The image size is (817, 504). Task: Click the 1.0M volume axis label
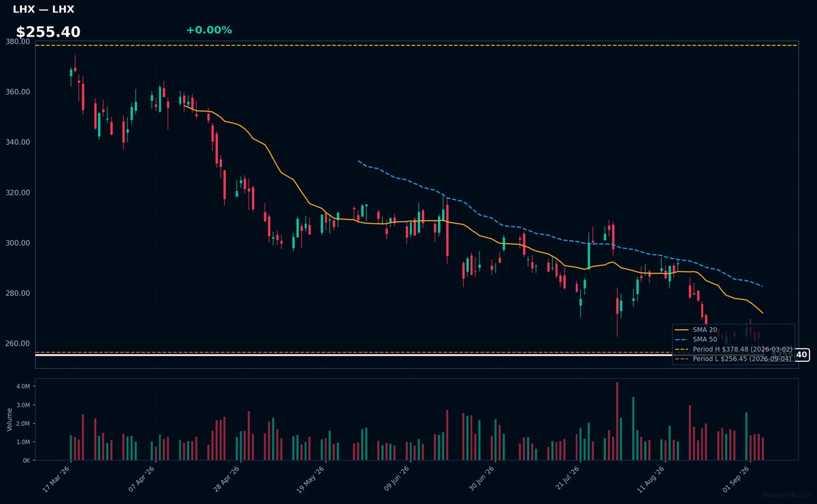click(23, 442)
